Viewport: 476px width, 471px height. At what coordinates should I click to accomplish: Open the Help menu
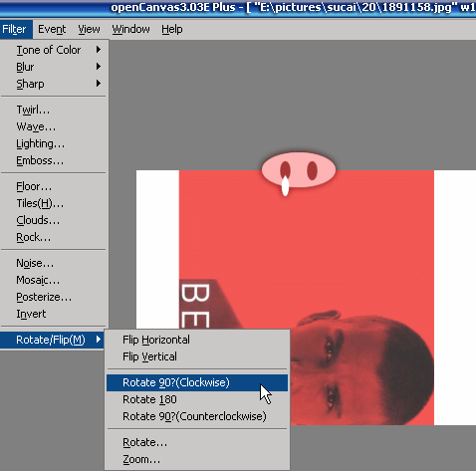pos(172,29)
